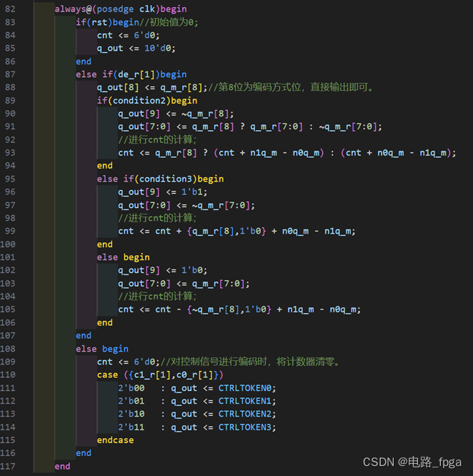The width and height of the screenshot is (473, 476).
Task: Click line number 100 in the gutter
Action: click(x=8, y=244)
